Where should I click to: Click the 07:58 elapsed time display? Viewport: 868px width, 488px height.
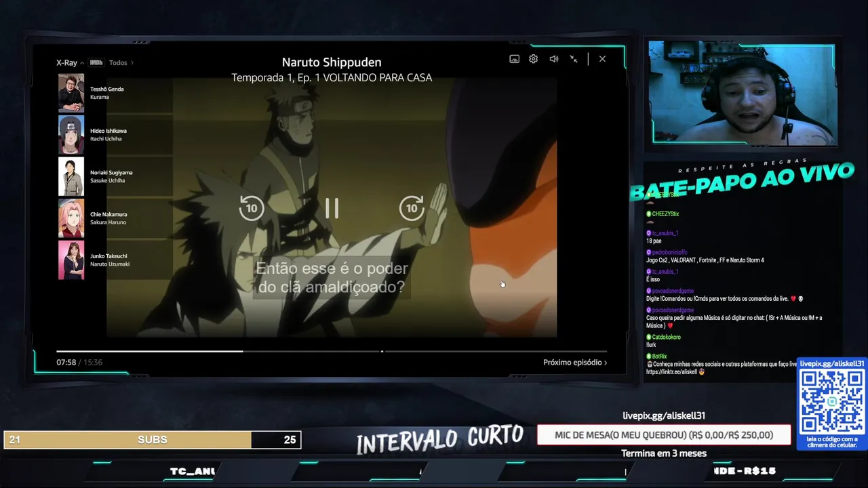click(66, 363)
